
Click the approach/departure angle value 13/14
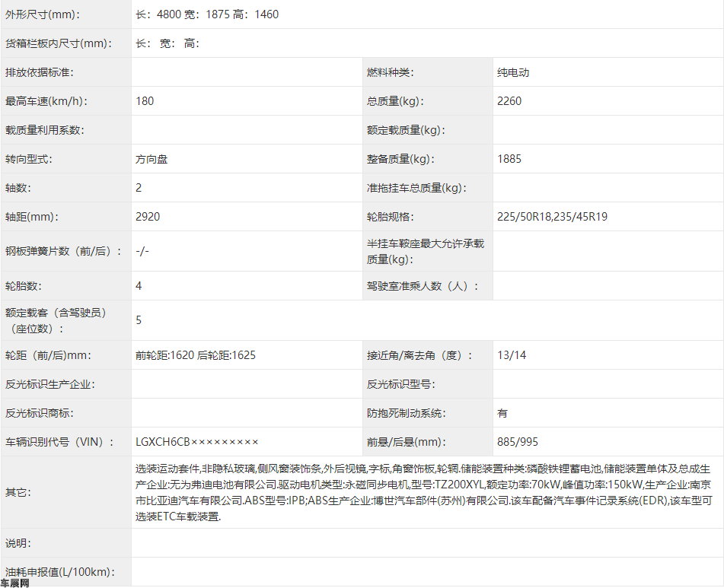pos(512,355)
